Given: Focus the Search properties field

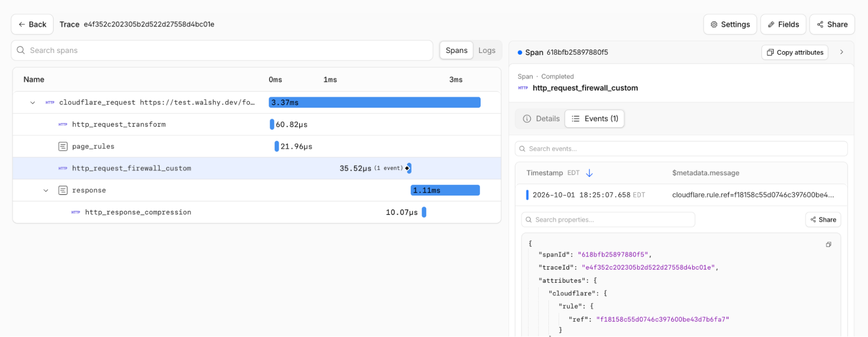Looking at the screenshot, I should point(608,220).
